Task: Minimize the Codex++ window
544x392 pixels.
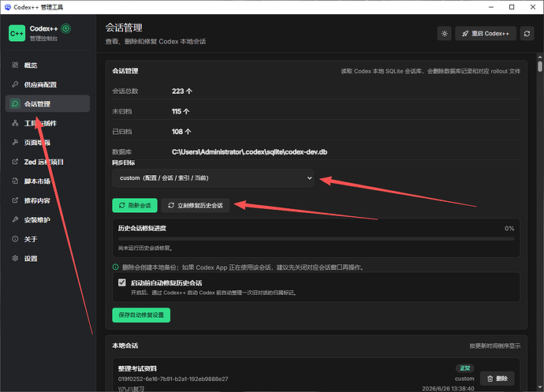Action: 491,7
